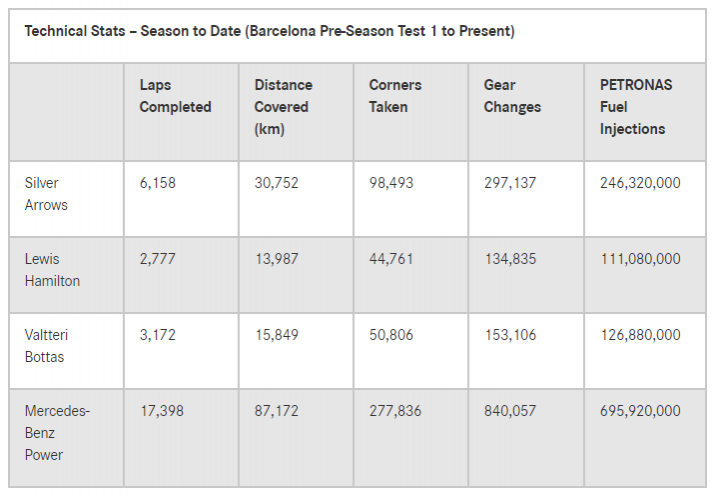This screenshot has height=496, width=716.
Task: Select Bottas corners taken value 50,806
Action: coord(391,335)
